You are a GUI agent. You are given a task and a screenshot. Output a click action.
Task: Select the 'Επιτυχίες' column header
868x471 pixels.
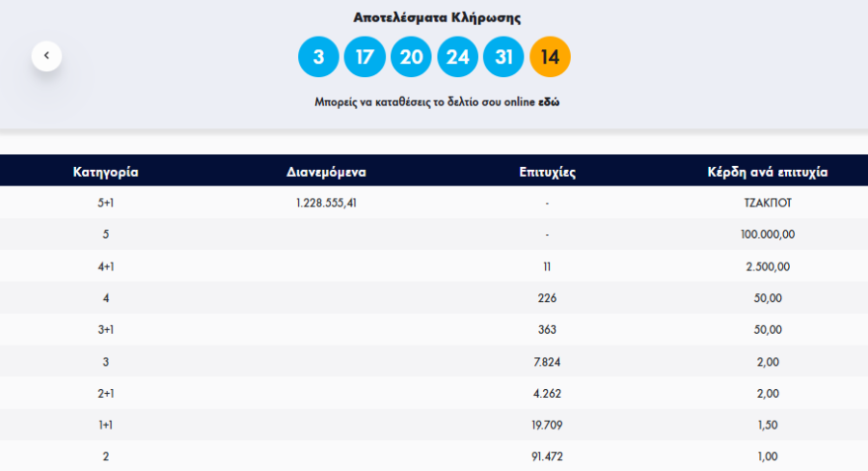click(547, 173)
